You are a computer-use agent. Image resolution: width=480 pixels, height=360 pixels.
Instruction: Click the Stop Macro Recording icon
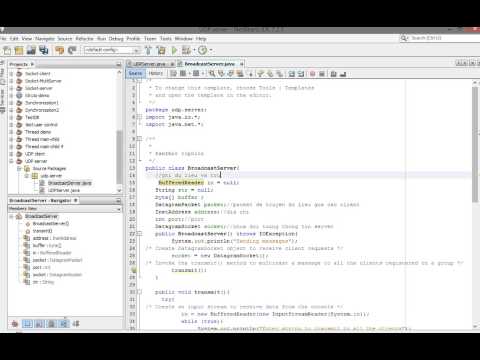tap(322, 74)
